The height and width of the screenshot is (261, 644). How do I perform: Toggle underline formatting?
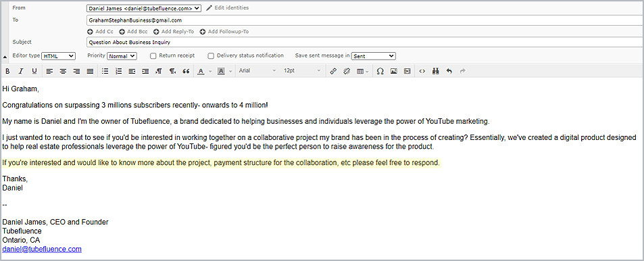pos(34,71)
